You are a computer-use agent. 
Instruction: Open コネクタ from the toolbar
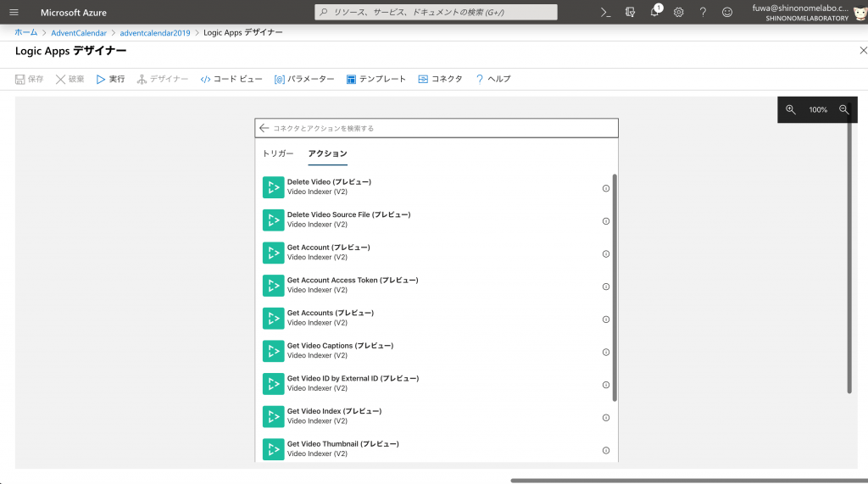(x=440, y=79)
